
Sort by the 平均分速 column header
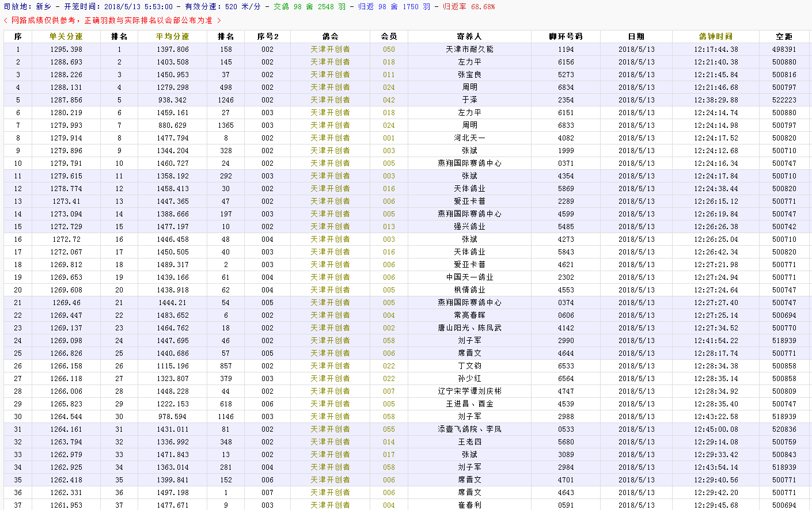[172, 36]
